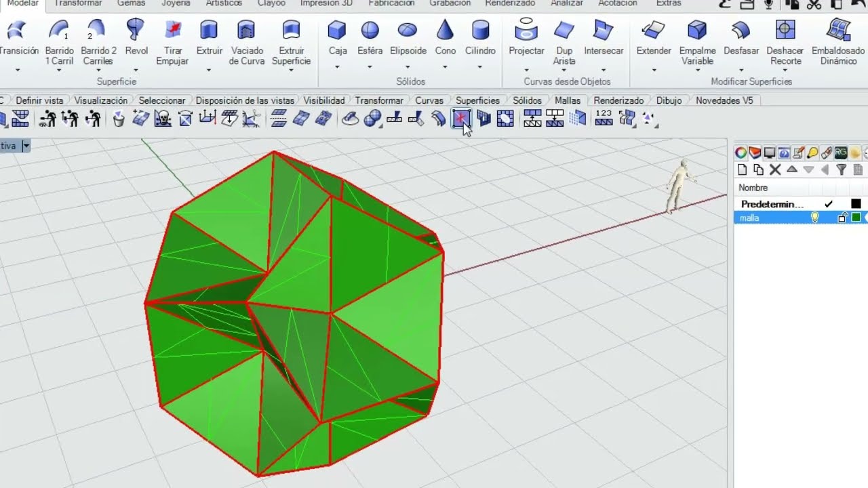The width and height of the screenshot is (868, 488).
Task: Select the Vaciado de Curva tool
Action: [247, 41]
